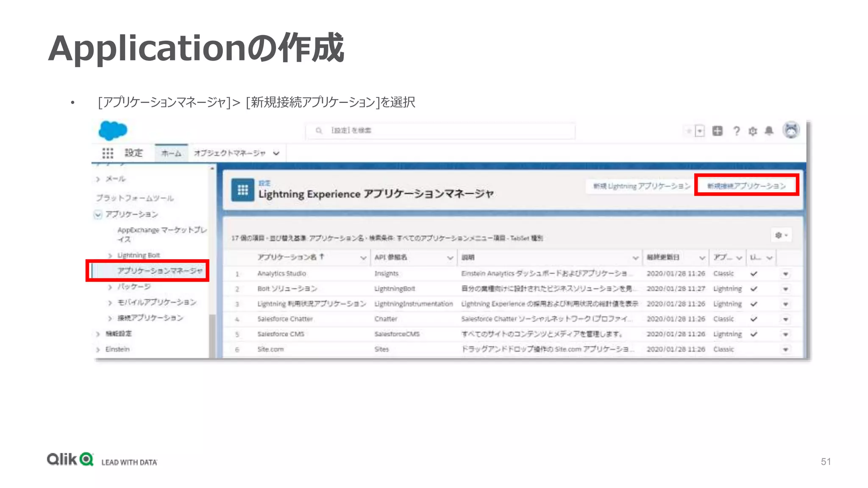
Task: Open the favorites list dropdown arrow
Action: point(700,131)
